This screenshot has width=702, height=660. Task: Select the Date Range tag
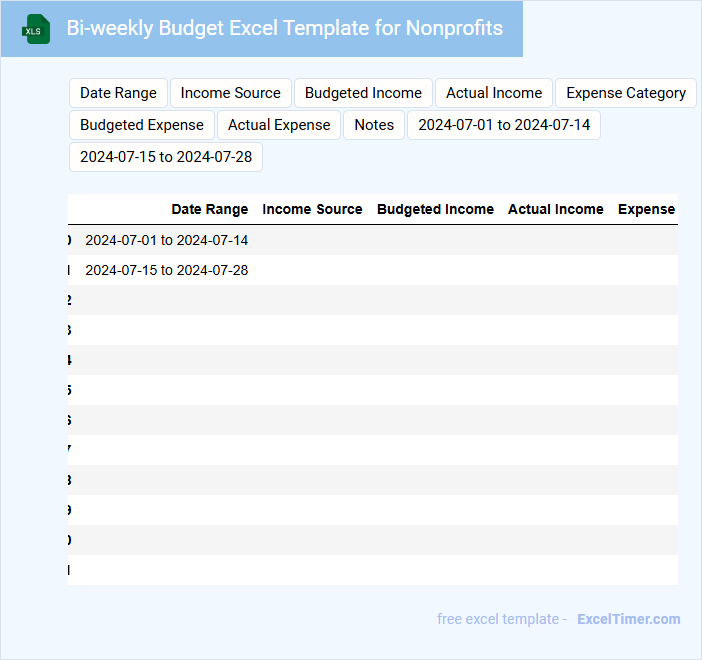click(118, 93)
